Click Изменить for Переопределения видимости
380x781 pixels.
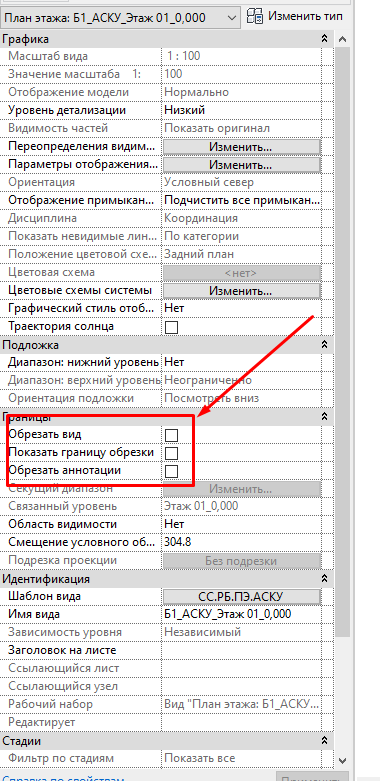(242, 147)
